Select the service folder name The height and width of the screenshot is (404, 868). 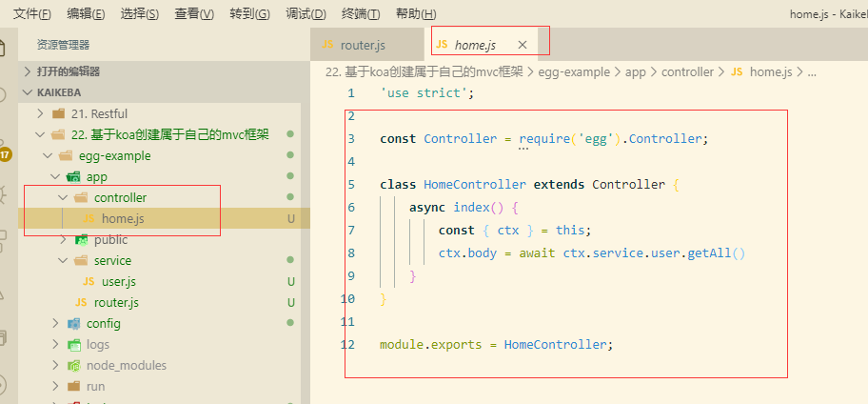point(113,260)
